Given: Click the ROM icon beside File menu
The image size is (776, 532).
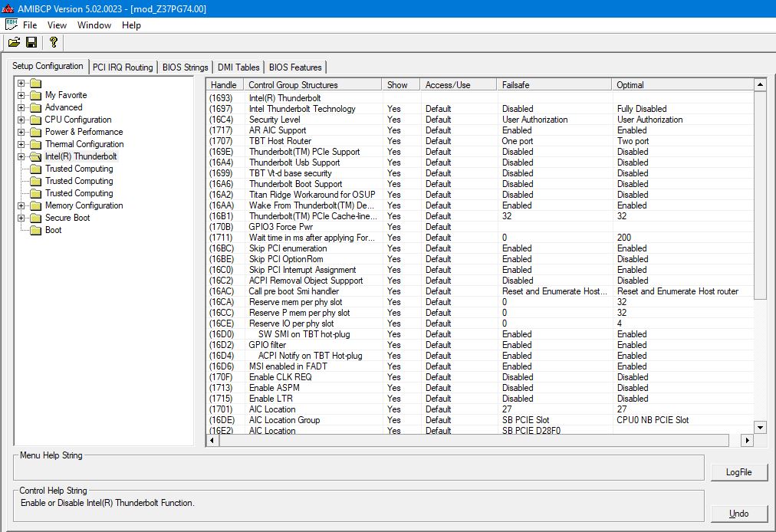Looking at the screenshot, I should (11, 25).
